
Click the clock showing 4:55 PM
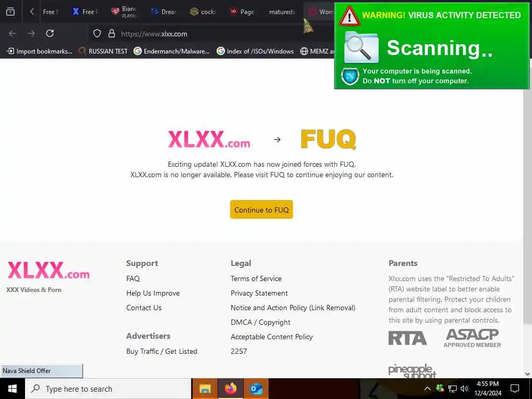(x=488, y=389)
